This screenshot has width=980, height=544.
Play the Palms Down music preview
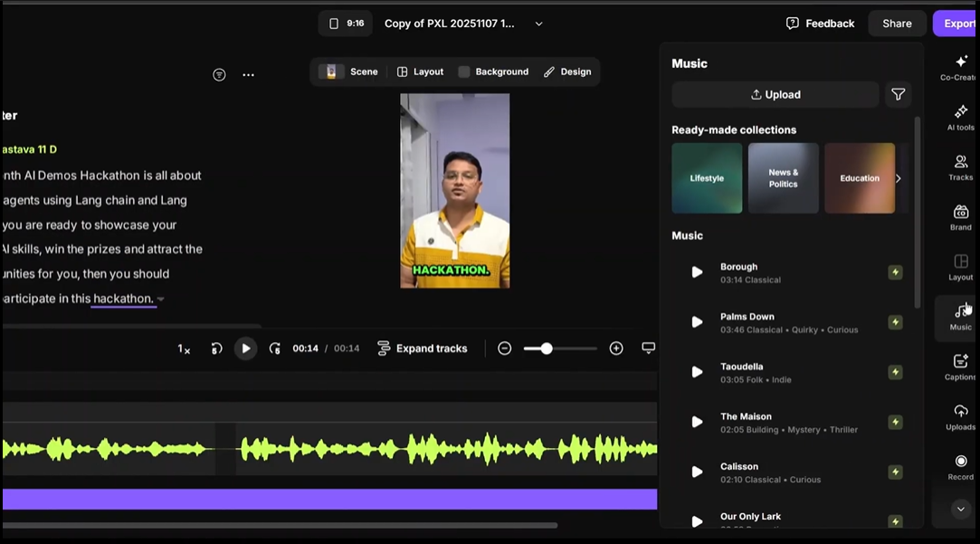pos(697,322)
